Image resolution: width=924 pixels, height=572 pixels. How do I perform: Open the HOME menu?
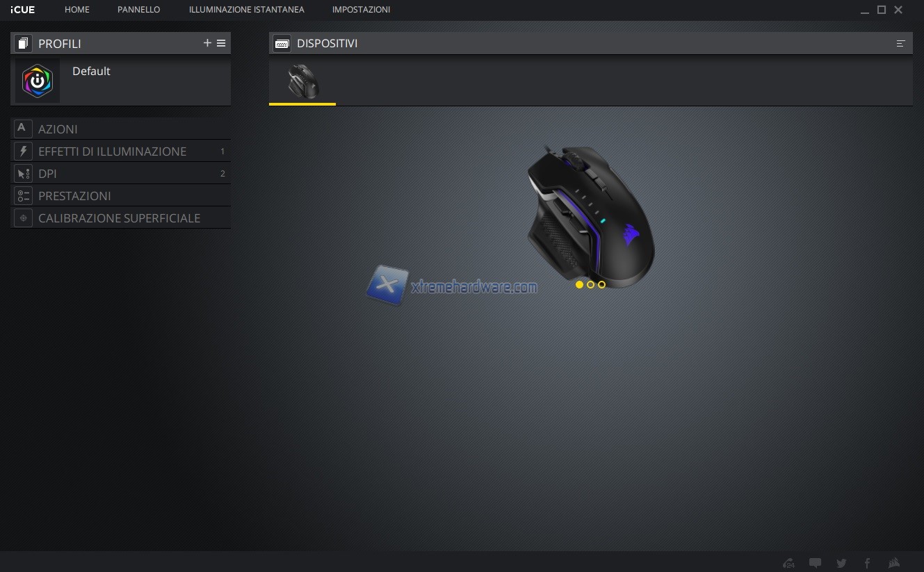click(77, 10)
